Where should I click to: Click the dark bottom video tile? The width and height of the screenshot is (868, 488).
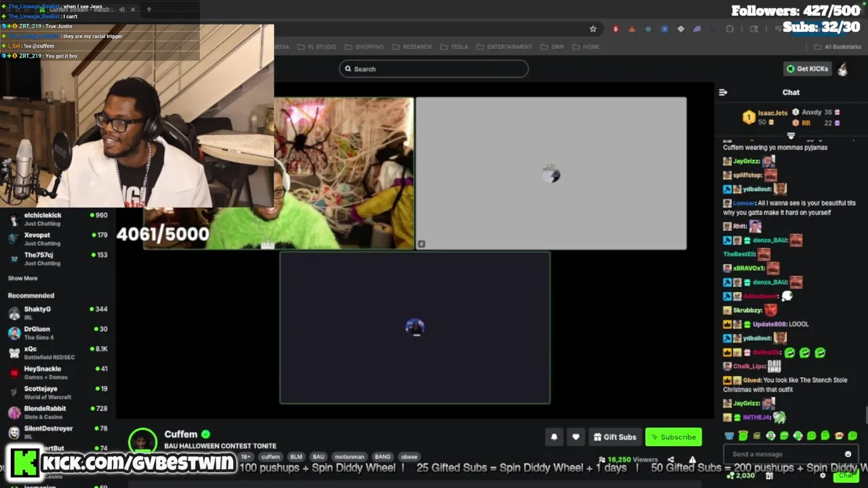(415, 328)
